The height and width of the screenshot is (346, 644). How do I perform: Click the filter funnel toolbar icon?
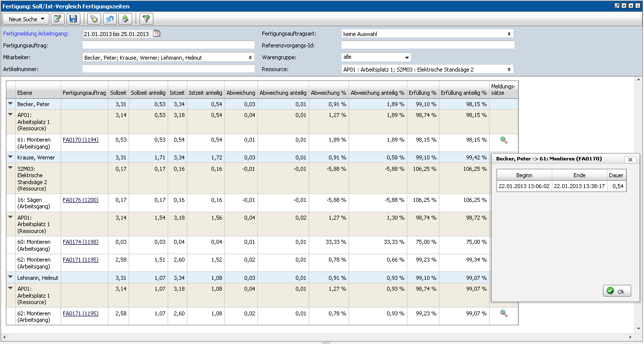pyautogui.click(x=146, y=19)
